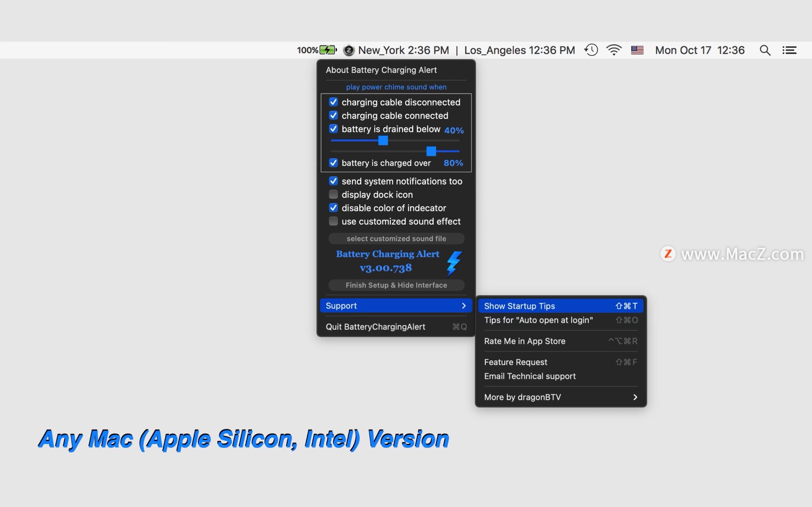The height and width of the screenshot is (507, 812).
Task: Open the world clock menu bar icon
Action: pos(348,50)
